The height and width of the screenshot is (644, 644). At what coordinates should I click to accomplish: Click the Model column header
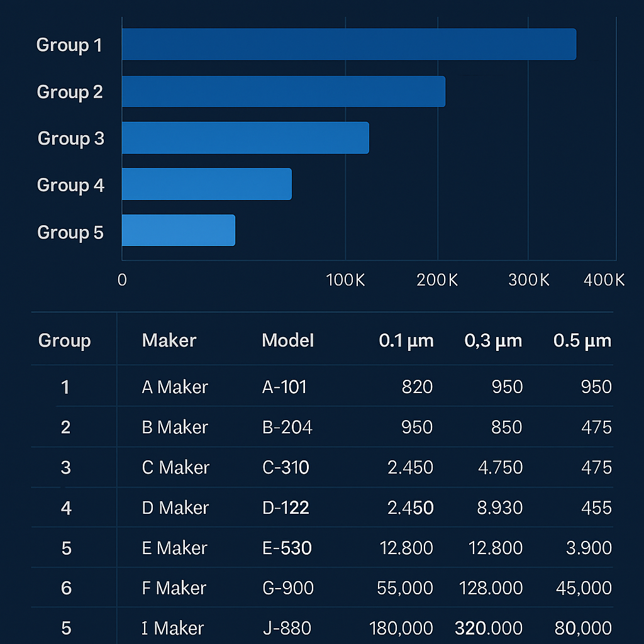[x=287, y=341]
